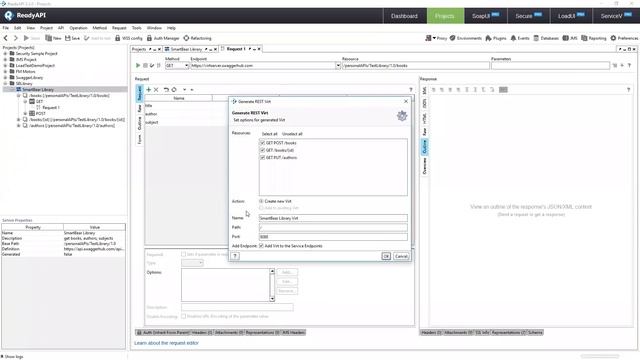This screenshot has width=640, height=360.
Task: Add a parameter with the plus icon
Action: tap(149, 89)
